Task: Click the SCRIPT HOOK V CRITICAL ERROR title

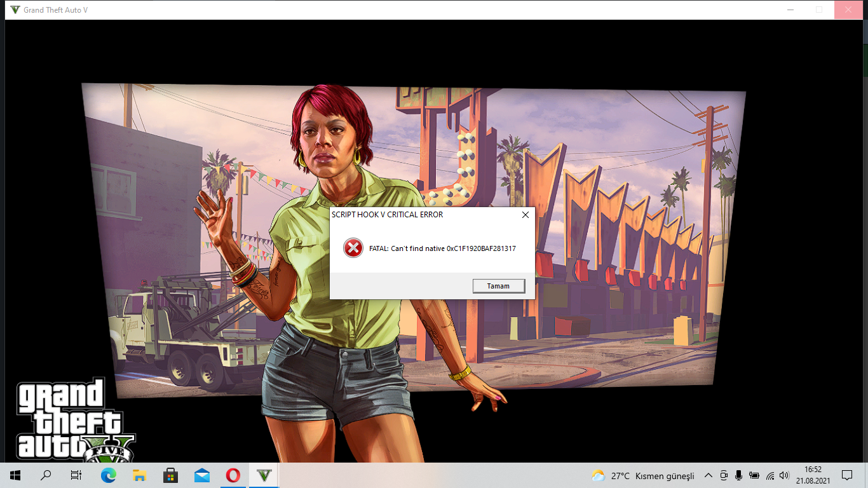Action: 388,215
